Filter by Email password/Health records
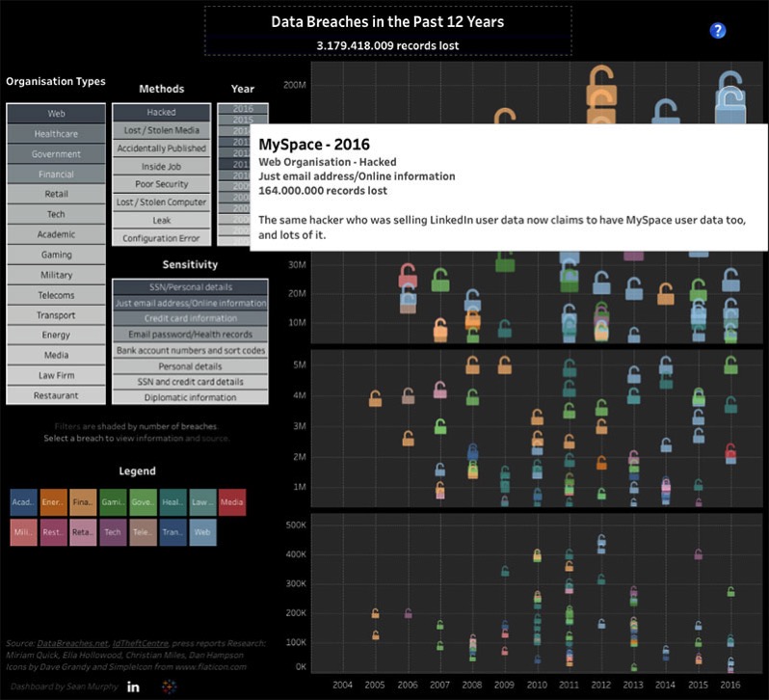Viewport: 769px width, 700px height. point(190,335)
